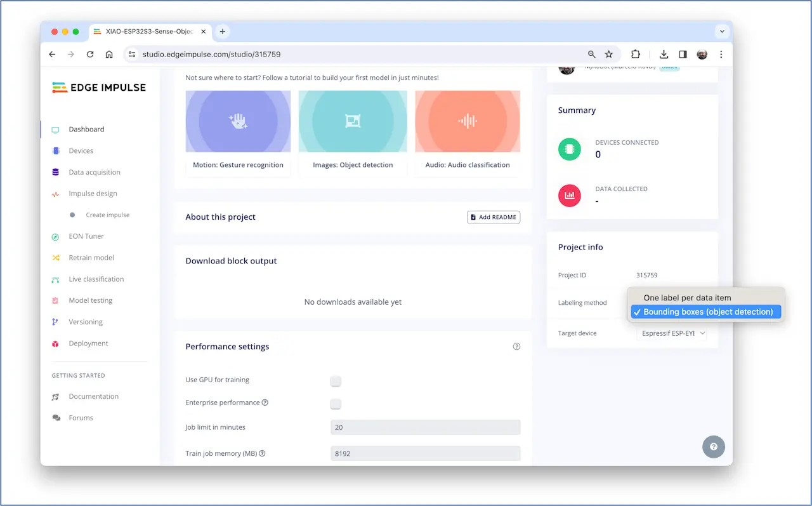The height and width of the screenshot is (506, 812).
Task: Click the Retrain model shuffle icon
Action: click(56, 258)
